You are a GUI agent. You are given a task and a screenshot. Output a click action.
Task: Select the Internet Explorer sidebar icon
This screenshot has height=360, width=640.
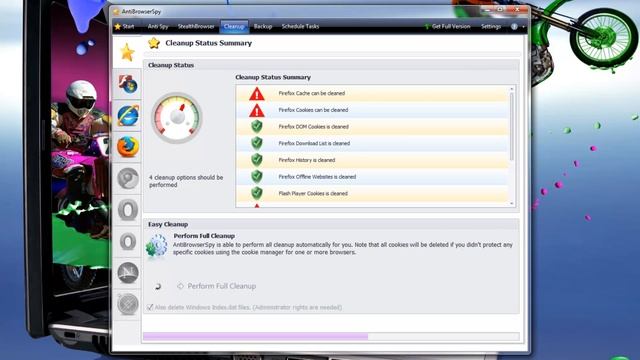point(128,115)
